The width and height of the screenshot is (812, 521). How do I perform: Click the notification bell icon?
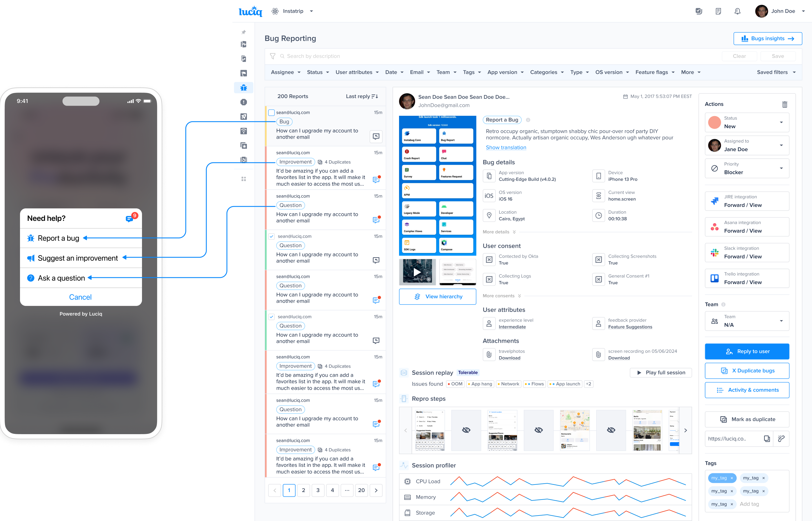pyautogui.click(x=737, y=11)
